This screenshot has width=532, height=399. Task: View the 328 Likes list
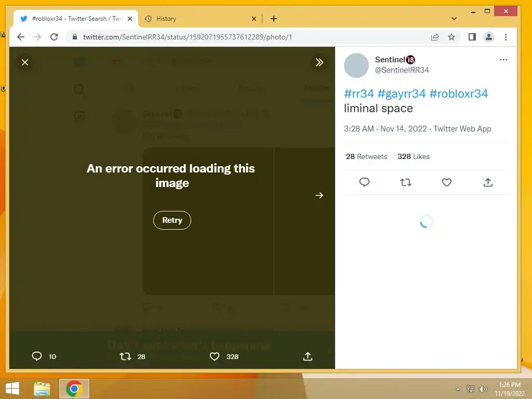(x=414, y=156)
